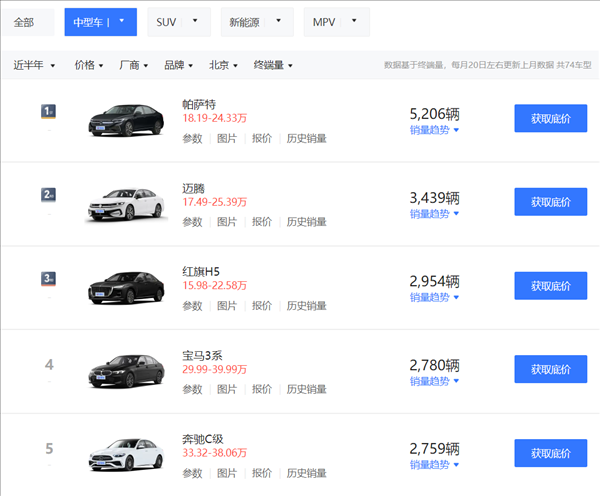Open the 北京 city selector

pyautogui.click(x=223, y=65)
